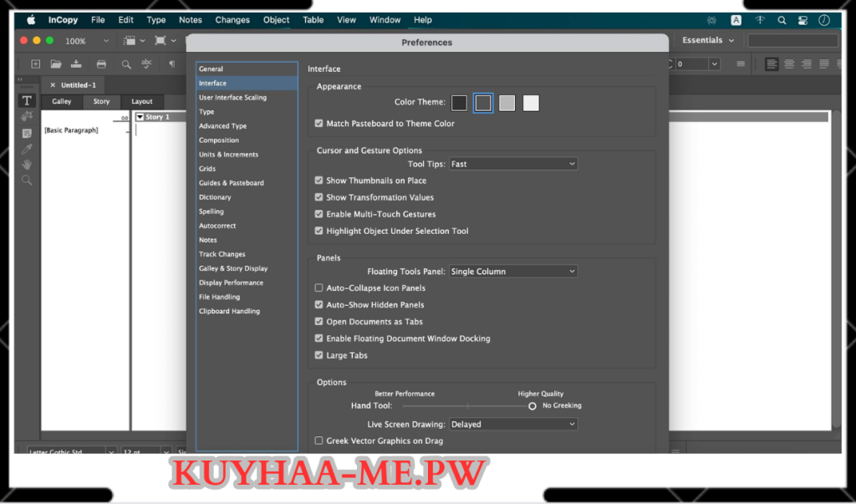Viewport: 856px width, 504px height.
Task: Click the Align Right paragraph icon
Action: click(807, 64)
